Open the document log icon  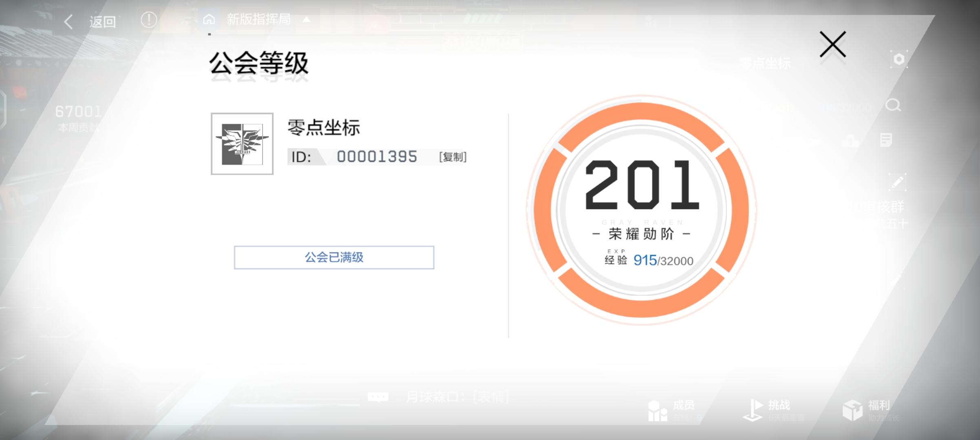pos(885,140)
